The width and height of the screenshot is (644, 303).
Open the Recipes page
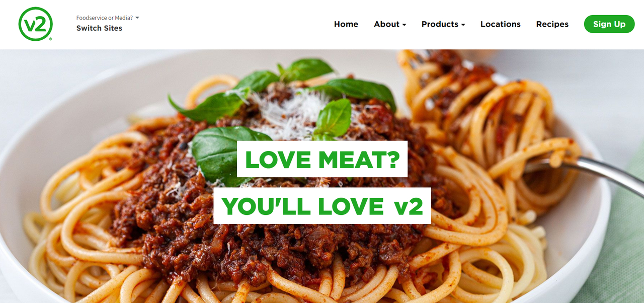552,24
